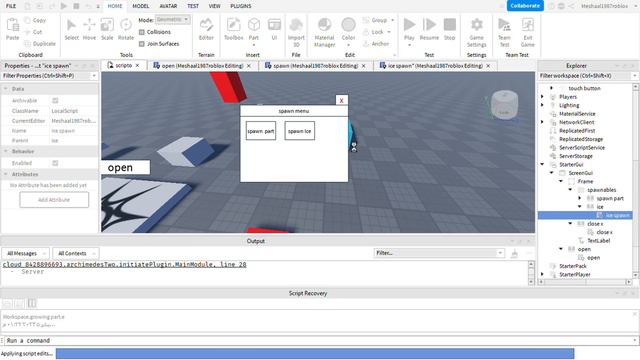
Task: Toggle the Archivable property checkbox
Action: click(55, 100)
